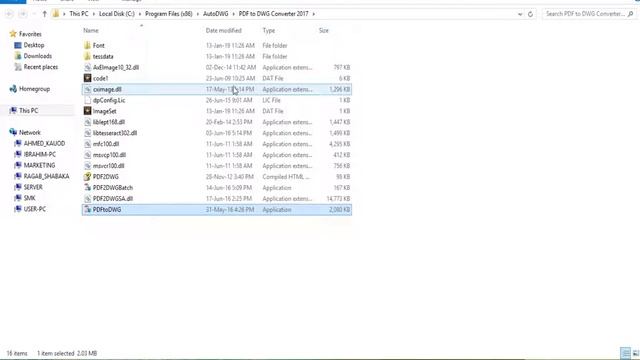The image size is (640, 360).
Task: Refresh the current folder view
Action: point(530,14)
